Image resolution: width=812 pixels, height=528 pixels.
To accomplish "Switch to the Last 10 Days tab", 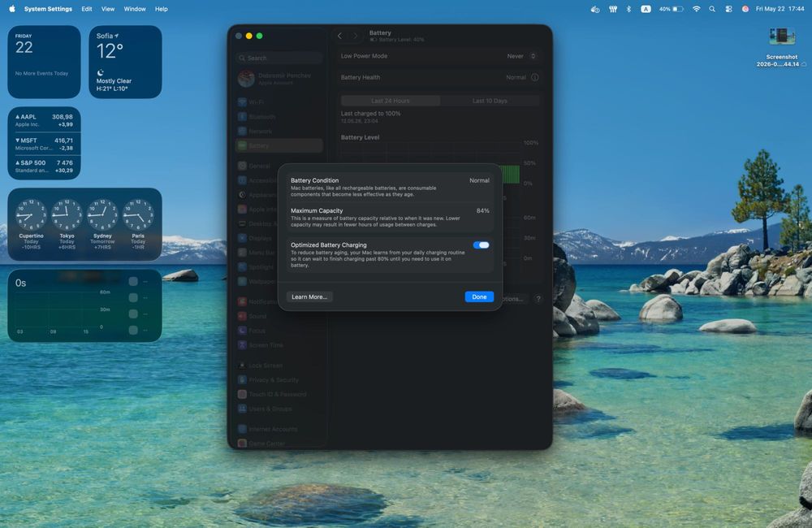I will [x=490, y=101].
